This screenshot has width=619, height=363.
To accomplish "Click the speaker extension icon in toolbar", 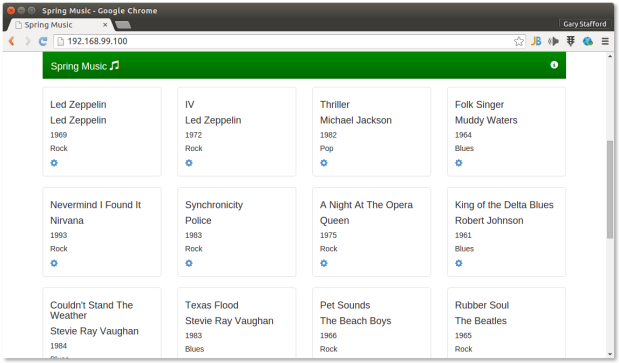I will coord(553,41).
